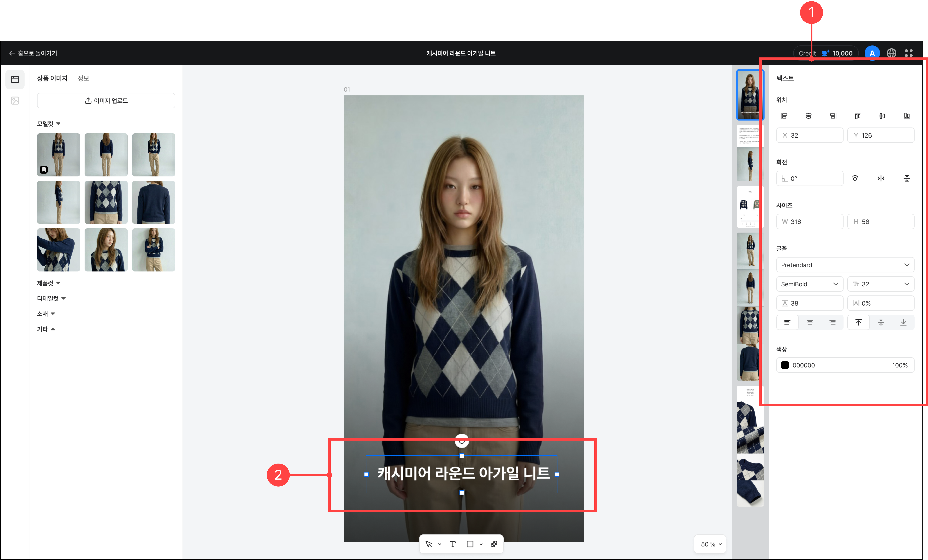The height and width of the screenshot is (560, 928).
Task: Click the user avatar A
Action: pos(872,53)
